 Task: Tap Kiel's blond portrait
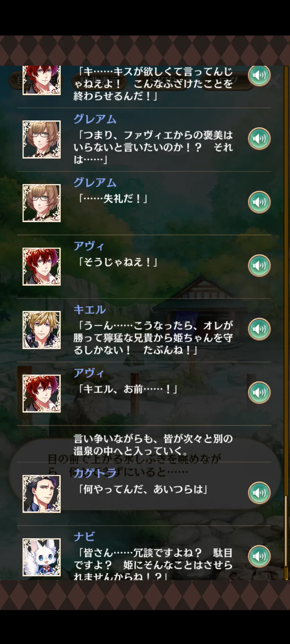click(42, 330)
